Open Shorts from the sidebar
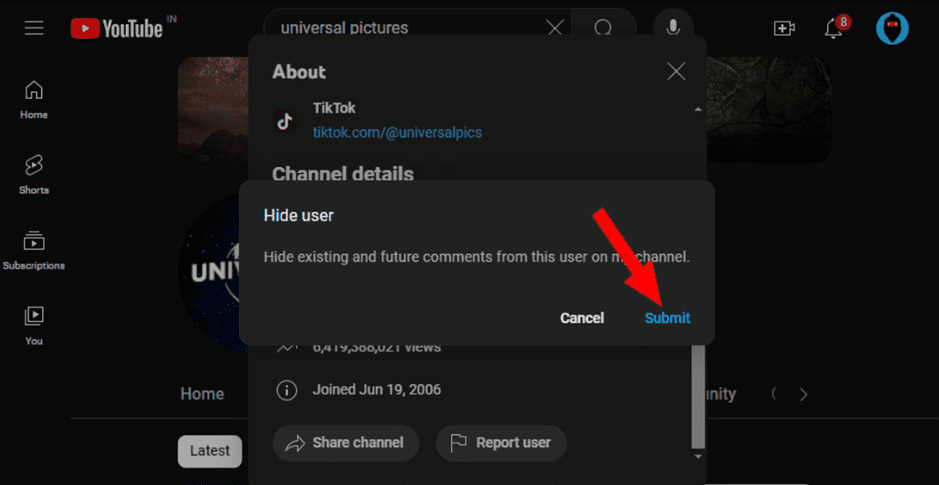The image size is (939, 485). coord(34,175)
